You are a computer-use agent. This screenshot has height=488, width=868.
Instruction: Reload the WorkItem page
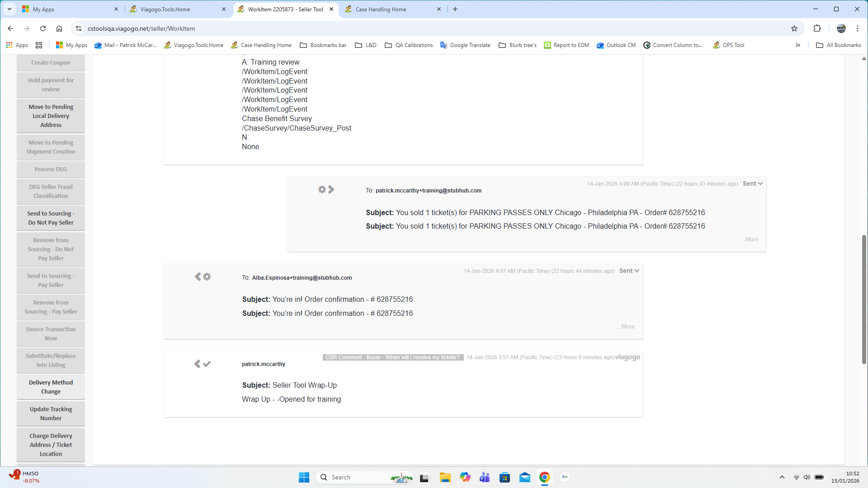point(43,28)
